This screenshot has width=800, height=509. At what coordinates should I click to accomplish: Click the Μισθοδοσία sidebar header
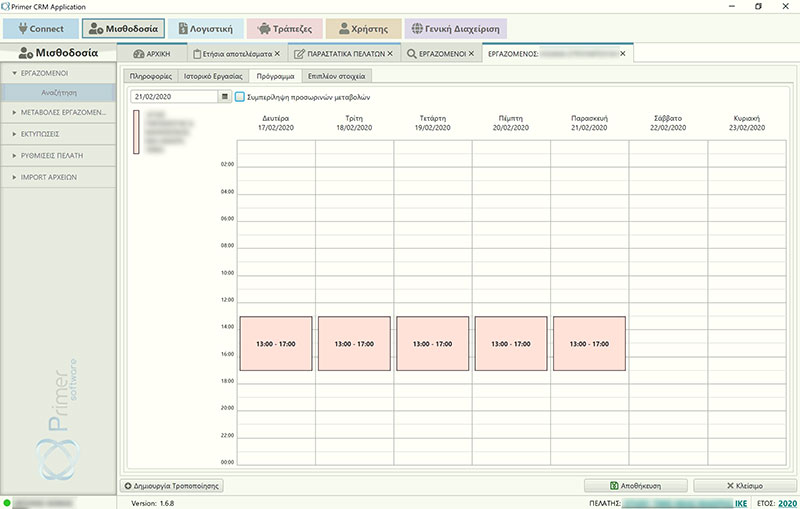coord(58,53)
